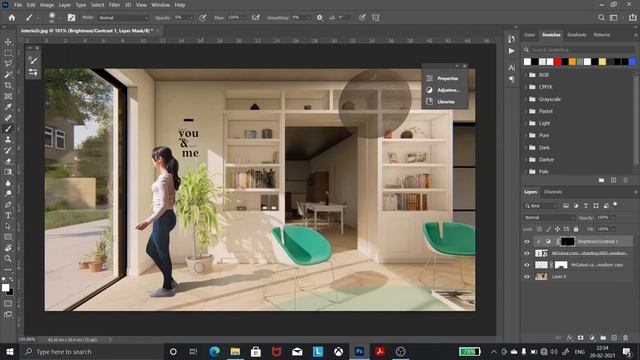Toggle visibility of Layer 0
The height and width of the screenshot is (360, 640).
(x=527, y=276)
